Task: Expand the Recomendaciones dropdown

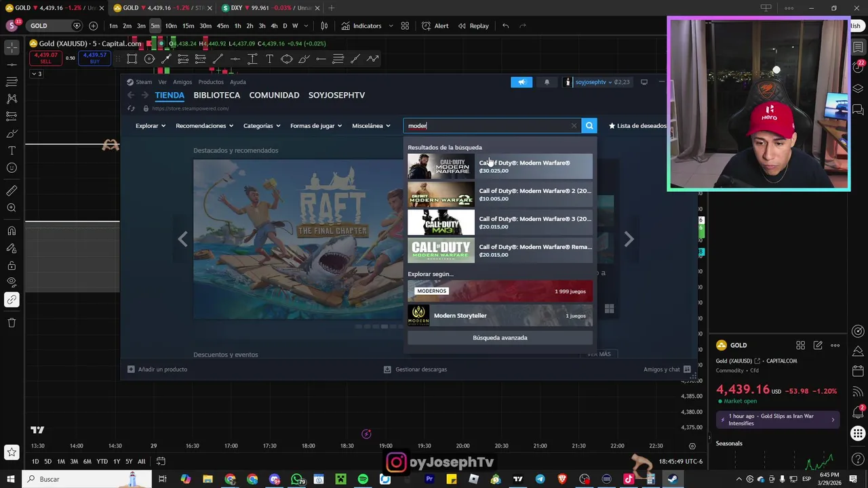Action: point(204,125)
